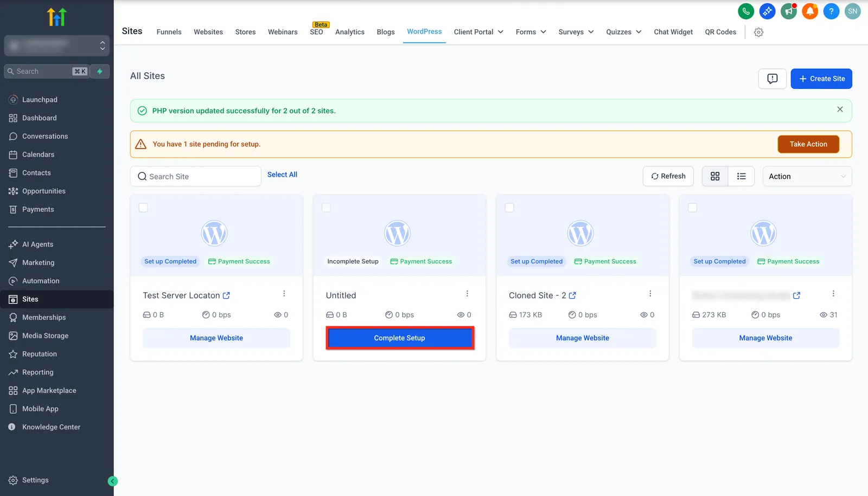Open the orange notifications bell
This screenshot has height=496, width=868.
click(x=810, y=11)
